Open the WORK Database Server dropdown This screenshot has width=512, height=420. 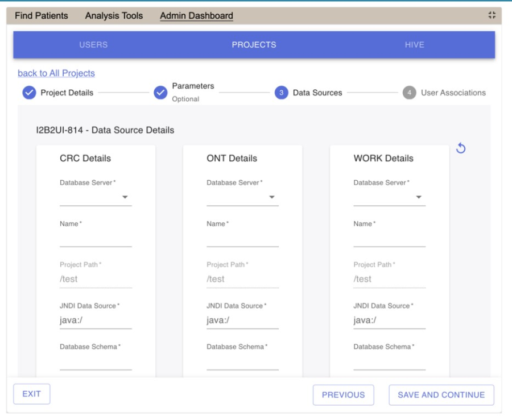[x=389, y=197]
